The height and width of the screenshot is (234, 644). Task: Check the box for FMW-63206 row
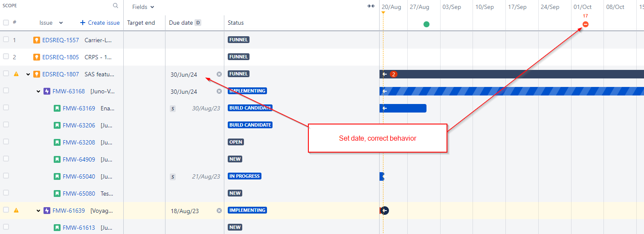tap(6, 124)
